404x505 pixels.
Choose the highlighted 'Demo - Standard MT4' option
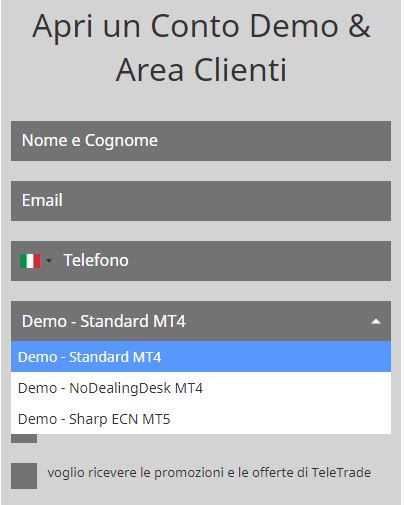[201, 357]
